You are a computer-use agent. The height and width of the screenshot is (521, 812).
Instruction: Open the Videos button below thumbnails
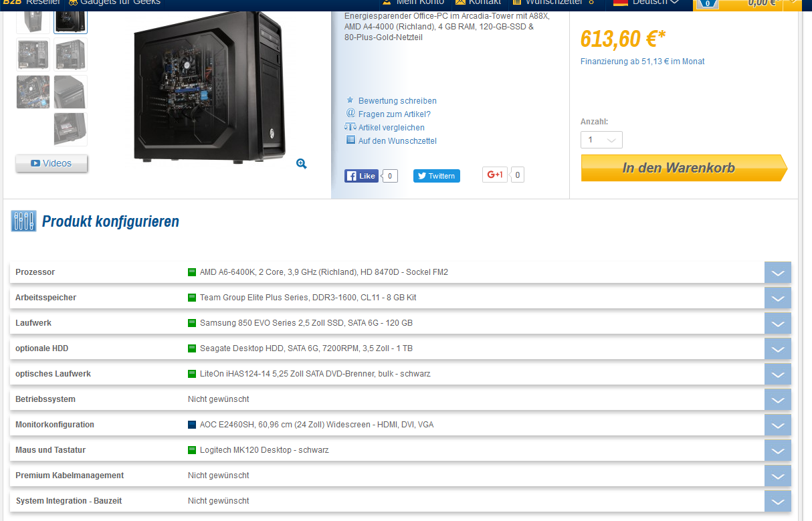click(52, 163)
